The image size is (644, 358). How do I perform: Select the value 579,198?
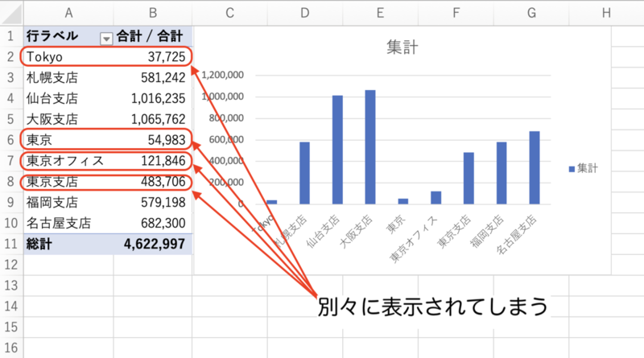(163, 203)
